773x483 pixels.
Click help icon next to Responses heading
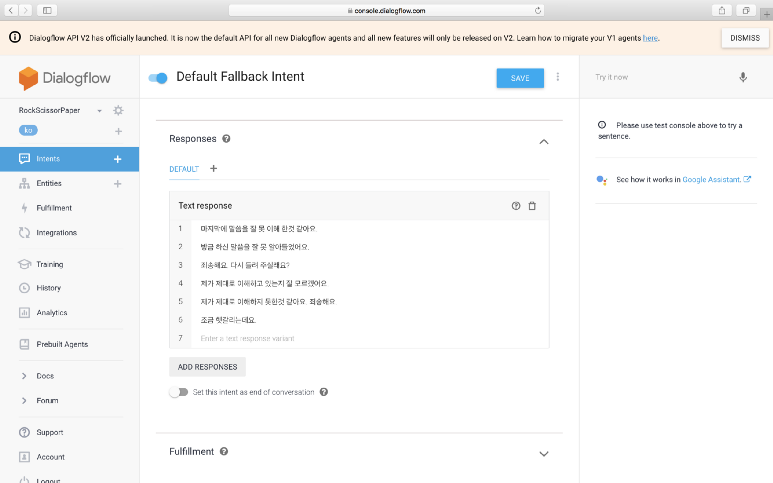tap(226, 139)
